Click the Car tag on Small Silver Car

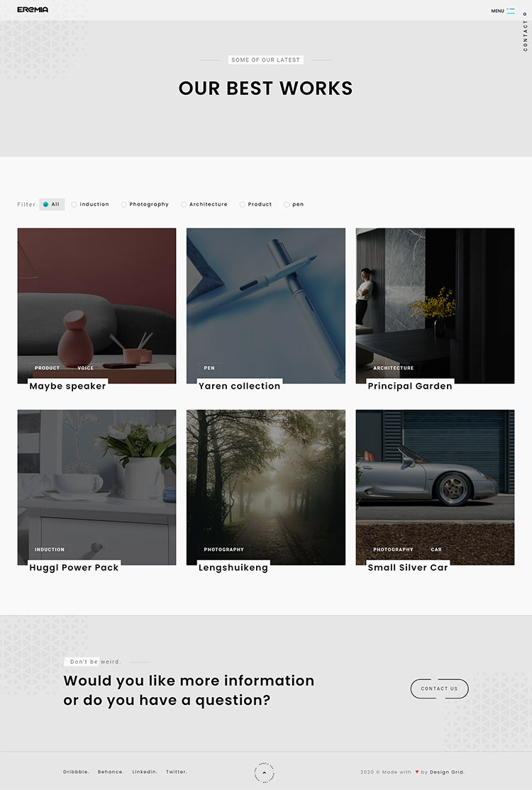436,550
